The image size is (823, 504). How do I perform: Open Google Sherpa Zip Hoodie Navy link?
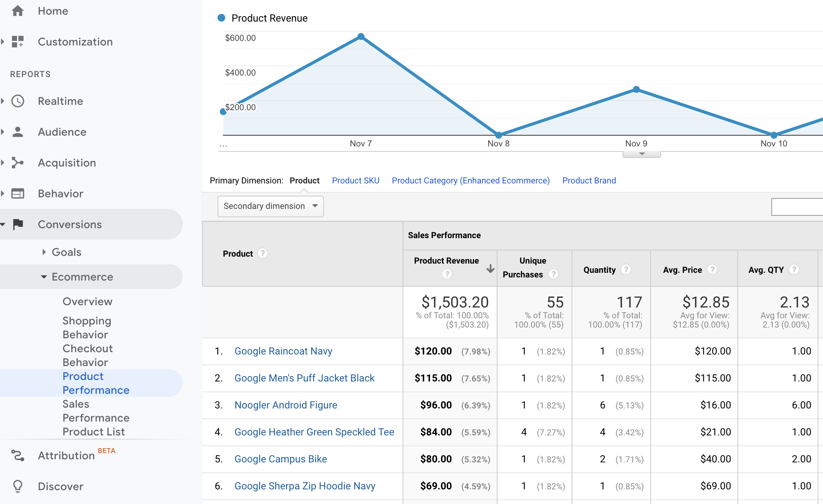tap(305, 486)
